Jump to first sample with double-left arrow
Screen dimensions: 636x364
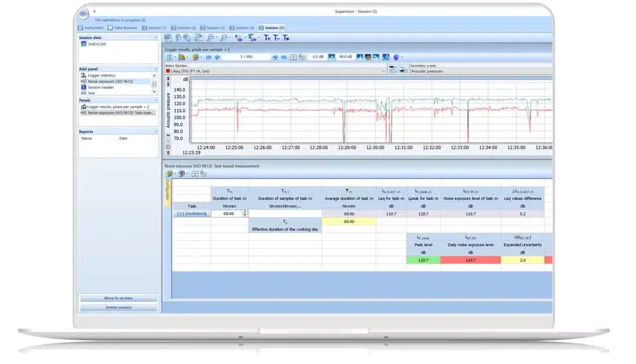209,57
